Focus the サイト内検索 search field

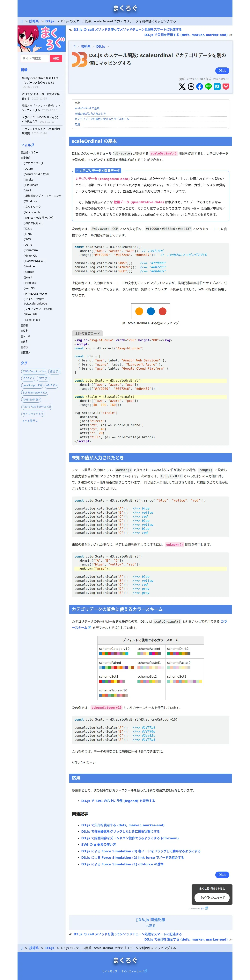coord(35,58)
